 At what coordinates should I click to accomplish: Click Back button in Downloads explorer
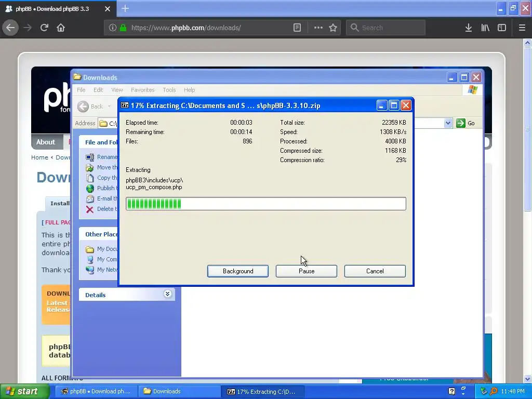click(x=90, y=107)
